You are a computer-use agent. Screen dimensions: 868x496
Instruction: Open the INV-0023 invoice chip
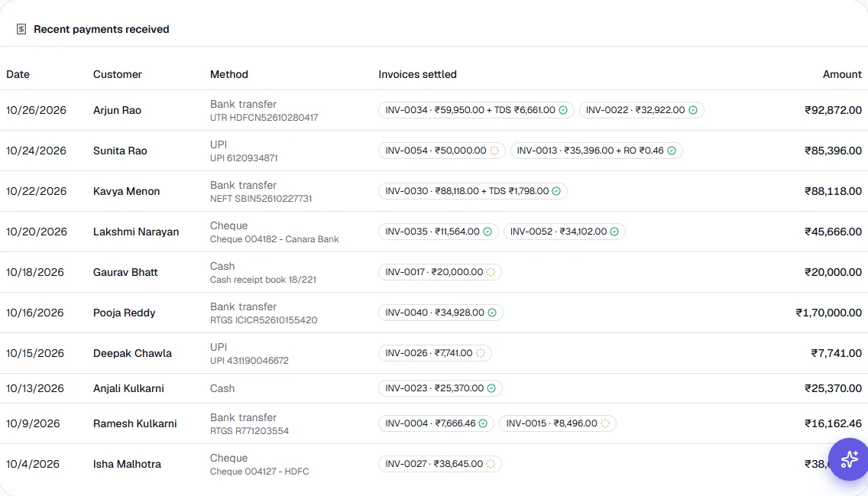441,388
